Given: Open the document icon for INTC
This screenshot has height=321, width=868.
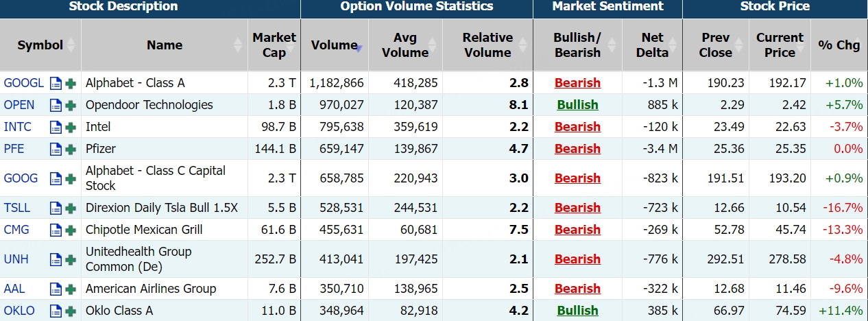Looking at the screenshot, I should pyautogui.click(x=56, y=128).
